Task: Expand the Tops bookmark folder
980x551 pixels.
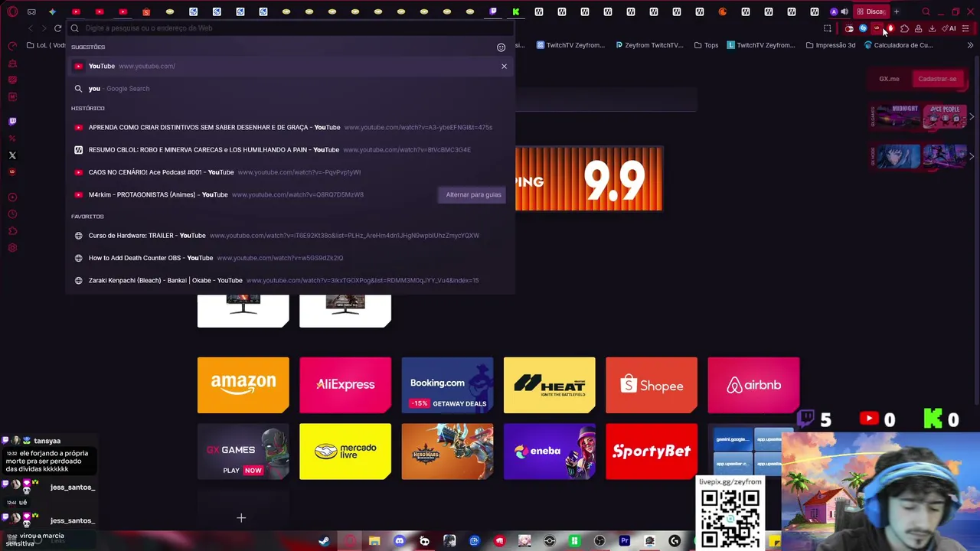Action: click(706, 45)
